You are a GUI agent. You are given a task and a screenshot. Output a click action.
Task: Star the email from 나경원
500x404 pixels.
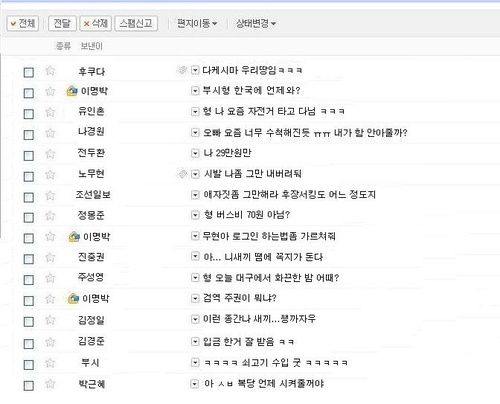tap(50, 133)
